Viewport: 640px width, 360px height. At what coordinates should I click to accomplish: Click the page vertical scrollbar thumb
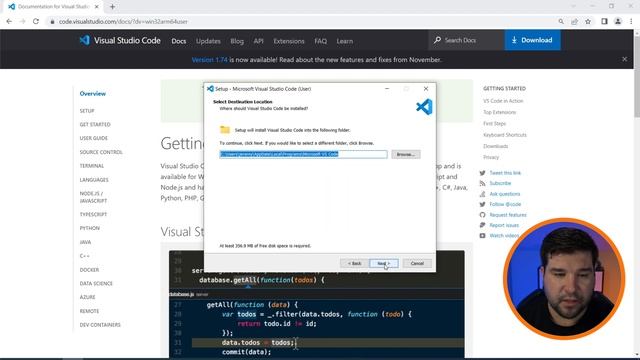coord(637,78)
